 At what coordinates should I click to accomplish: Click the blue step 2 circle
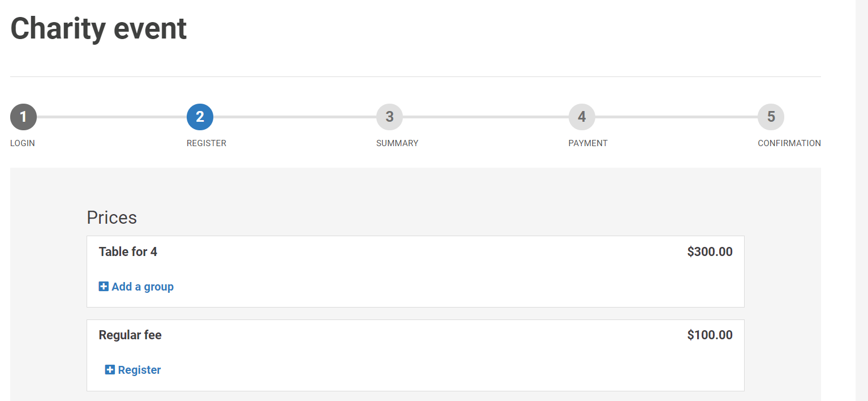point(200,117)
